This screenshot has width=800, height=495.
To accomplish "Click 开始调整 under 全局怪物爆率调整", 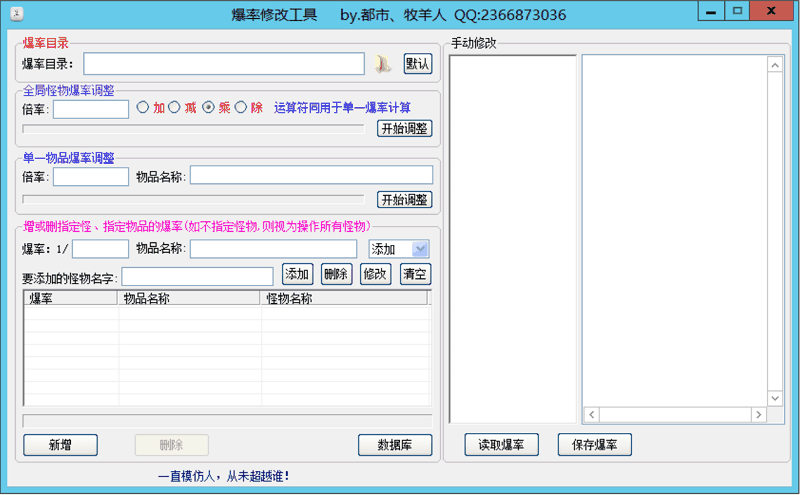I will pos(404,128).
